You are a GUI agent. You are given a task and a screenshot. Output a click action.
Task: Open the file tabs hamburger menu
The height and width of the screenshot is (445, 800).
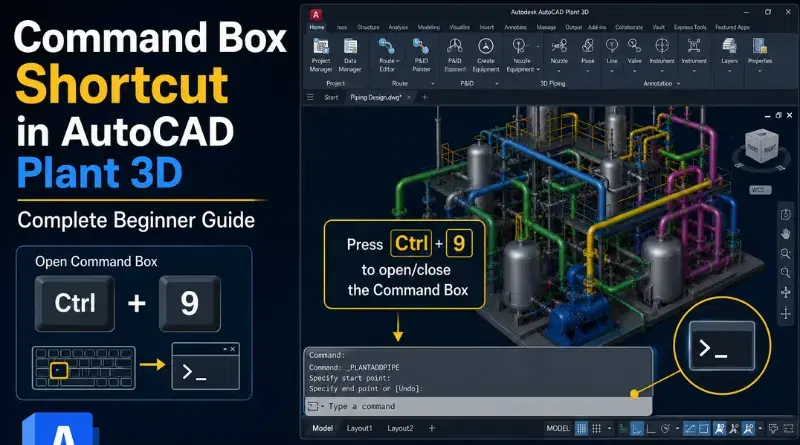coord(310,97)
